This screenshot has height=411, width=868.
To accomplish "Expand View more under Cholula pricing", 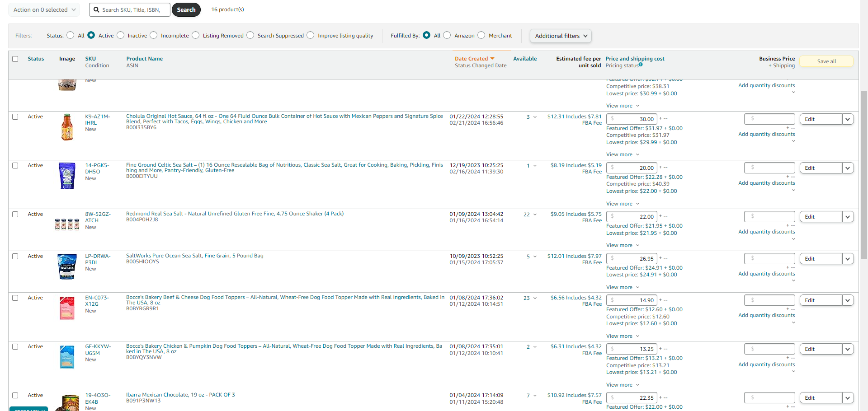I will pyautogui.click(x=623, y=154).
